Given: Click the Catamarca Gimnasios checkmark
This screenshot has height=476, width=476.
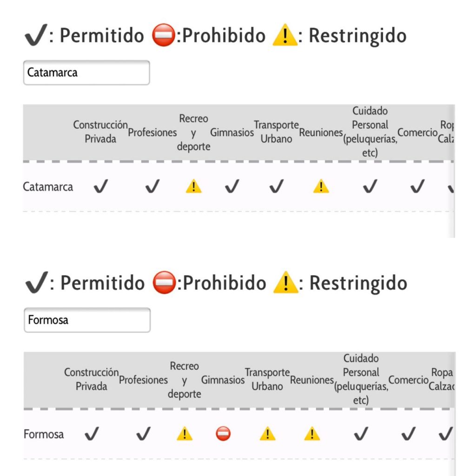Looking at the screenshot, I should coord(232,186).
